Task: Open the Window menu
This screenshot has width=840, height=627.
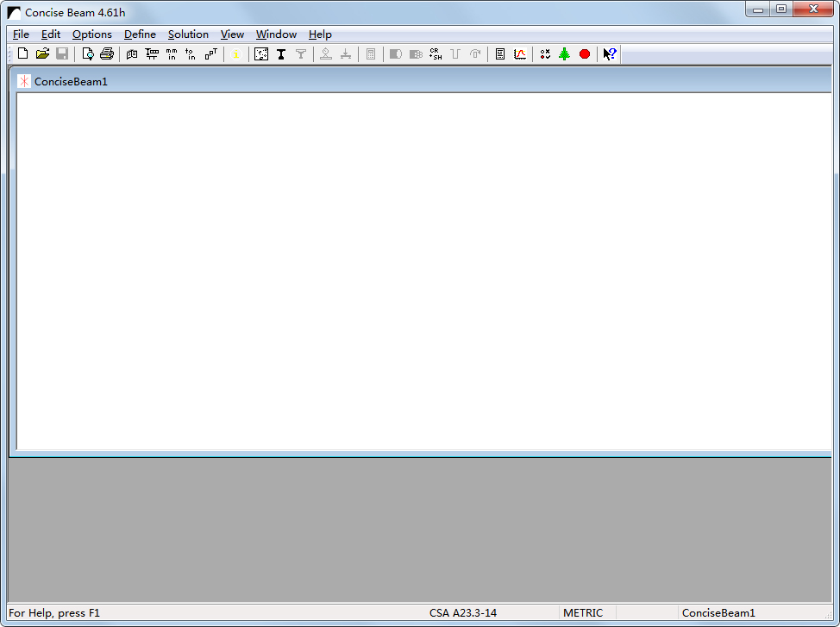Action: tap(276, 34)
